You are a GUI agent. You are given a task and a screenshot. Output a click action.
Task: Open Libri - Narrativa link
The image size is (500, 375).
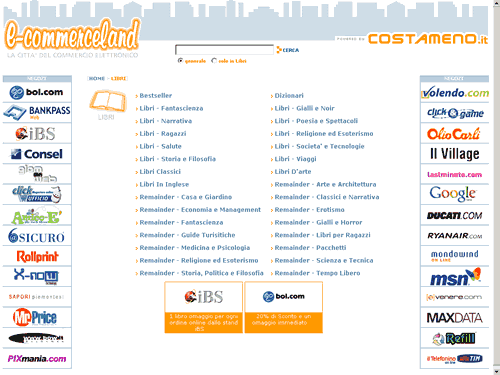[x=166, y=121]
